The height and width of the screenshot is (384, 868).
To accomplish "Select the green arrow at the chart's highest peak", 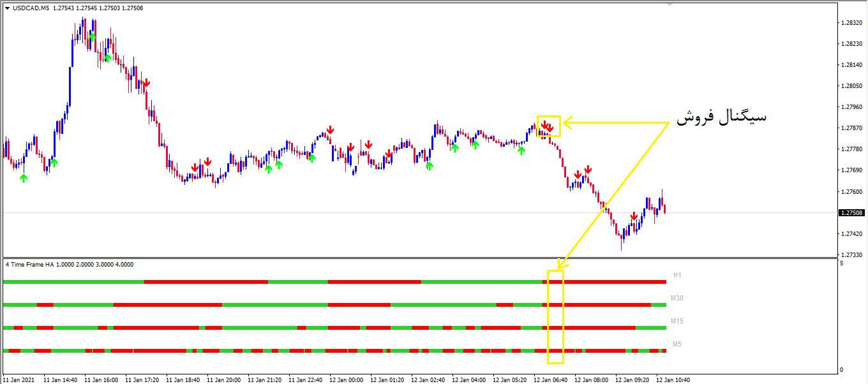I will pyautogui.click(x=93, y=37).
